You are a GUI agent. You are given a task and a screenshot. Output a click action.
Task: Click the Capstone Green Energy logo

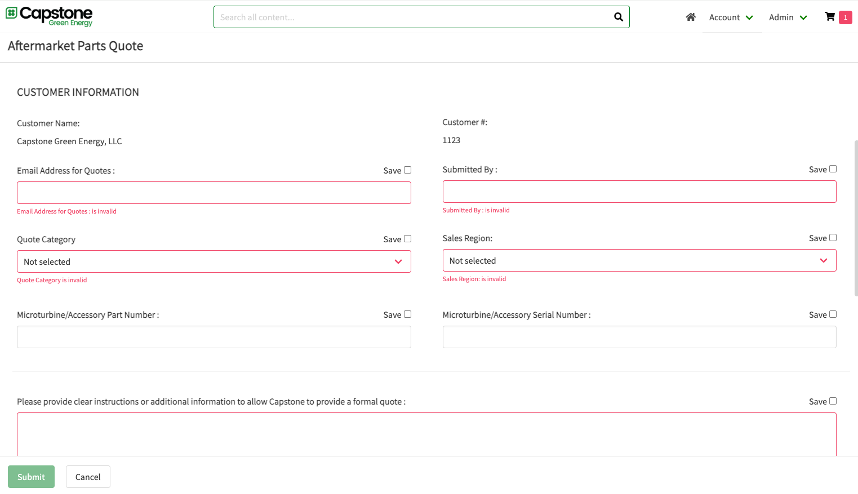click(x=49, y=16)
